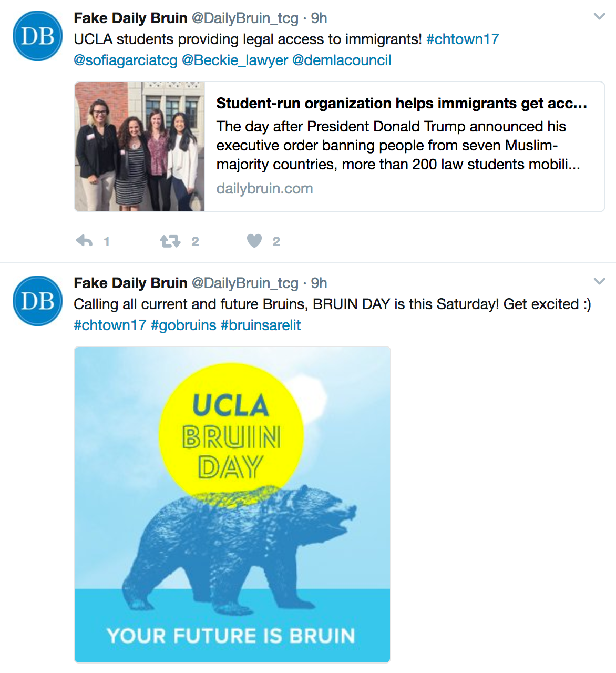Screen dimensions: 616x673
Task: Open the @Beckie_lawyer mention
Action: (235, 60)
